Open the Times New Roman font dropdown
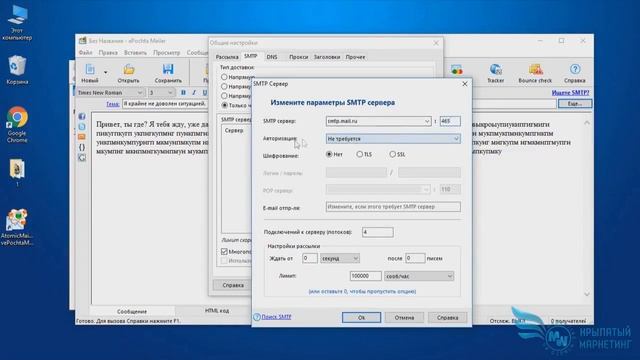640x360 pixels. [110, 93]
